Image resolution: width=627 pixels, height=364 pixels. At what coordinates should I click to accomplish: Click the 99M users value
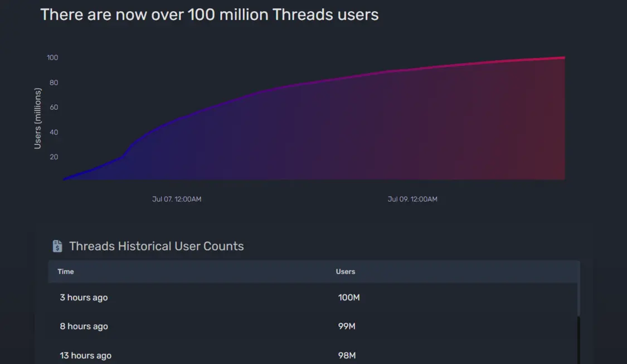(x=347, y=327)
